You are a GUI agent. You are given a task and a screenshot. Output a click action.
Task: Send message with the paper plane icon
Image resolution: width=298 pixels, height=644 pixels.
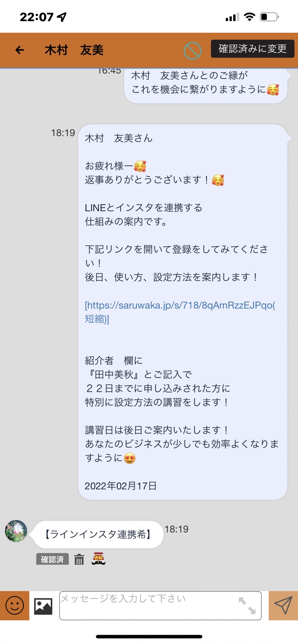(x=283, y=605)
